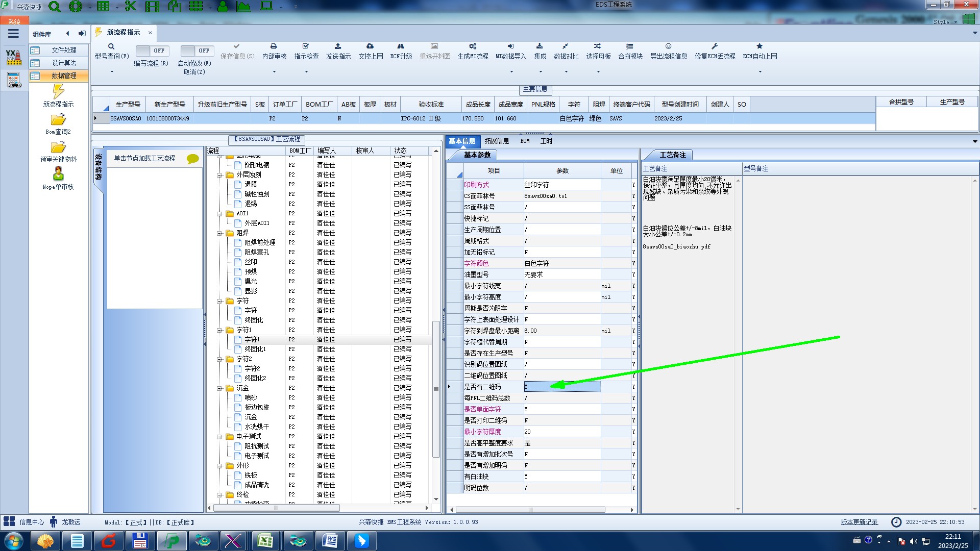Switch to the 拓展信息 tab
The image size is (980, 551).
coord(496,141)
